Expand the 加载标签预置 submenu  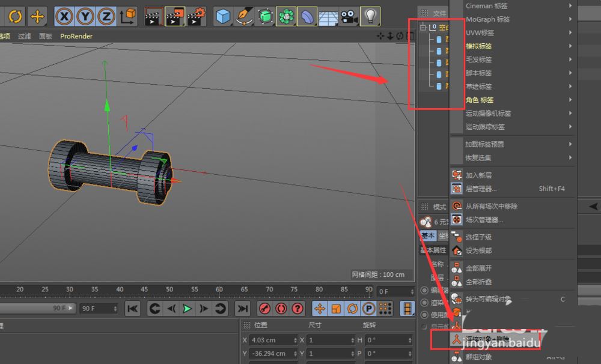[x=514, y=144]
